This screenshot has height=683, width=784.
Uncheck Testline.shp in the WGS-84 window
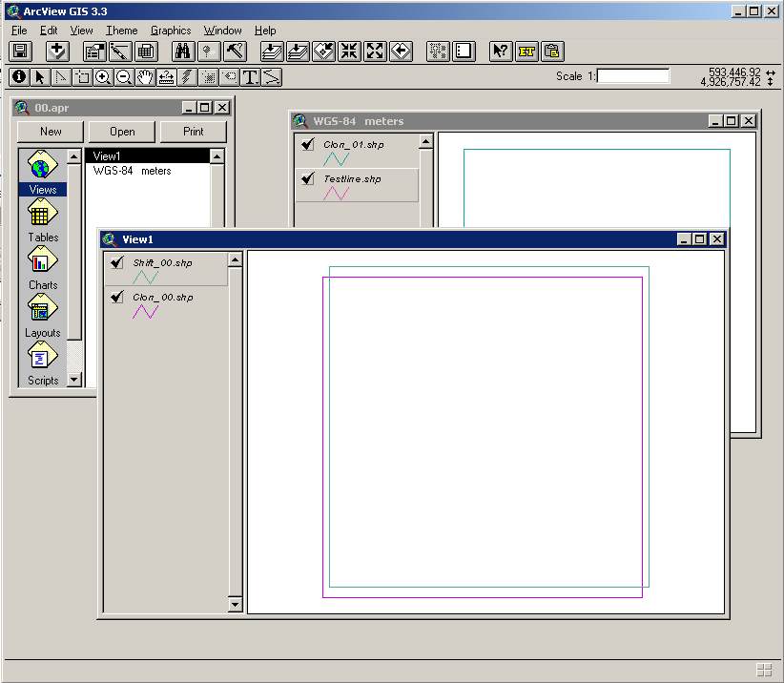[x=308, y=178]
